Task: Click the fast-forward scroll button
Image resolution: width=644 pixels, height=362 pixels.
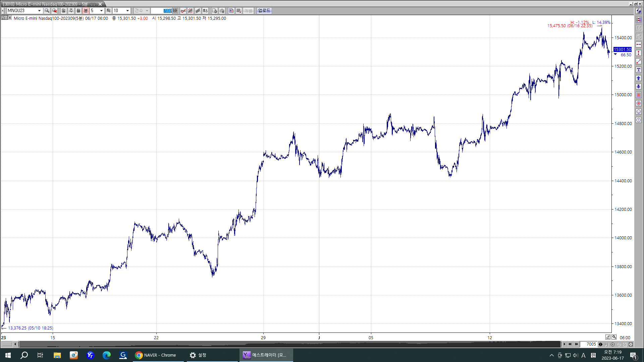Action: 577,345
